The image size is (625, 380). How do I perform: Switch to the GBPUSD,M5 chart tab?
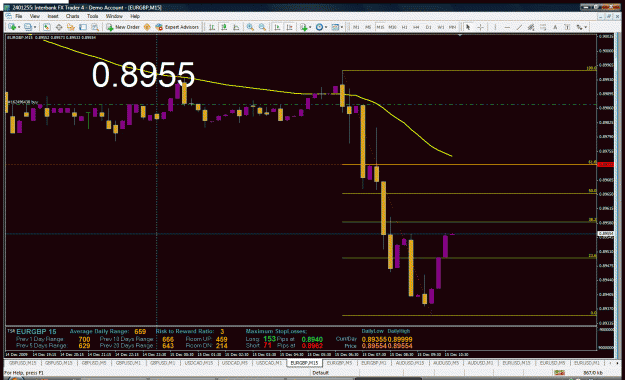click(94, 363)
